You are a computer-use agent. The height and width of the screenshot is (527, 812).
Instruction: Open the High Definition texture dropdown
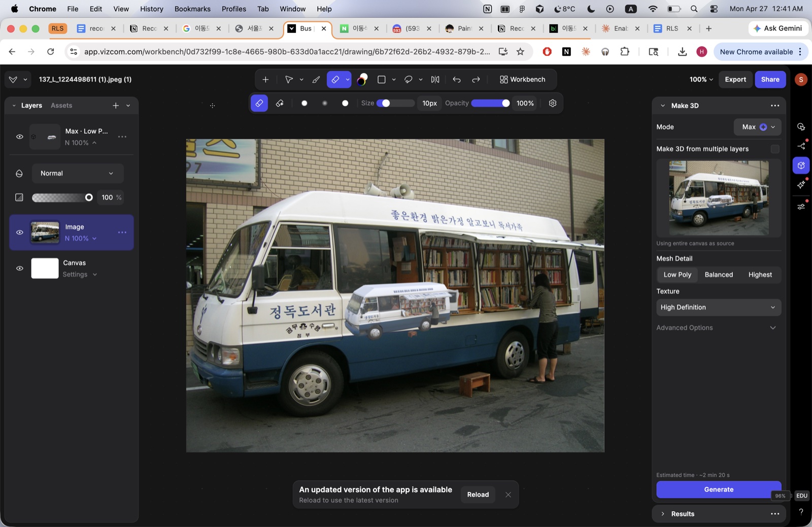[718, 307]
